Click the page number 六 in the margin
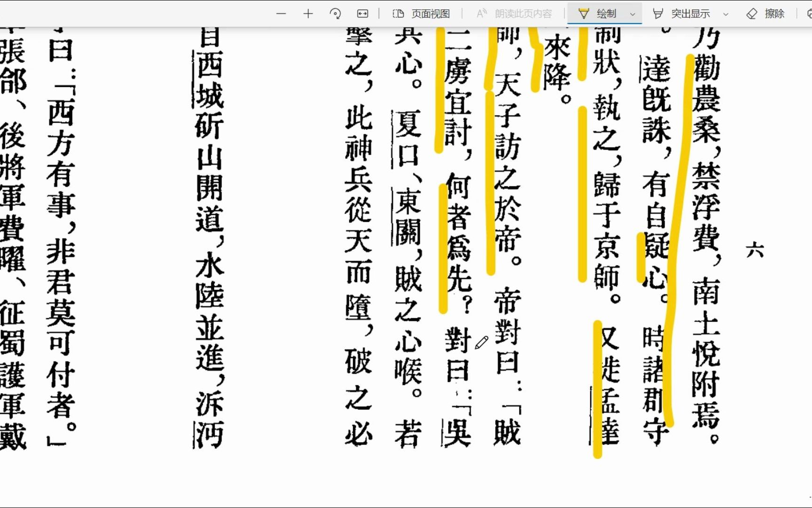Viewport: 812px width, 508px height. (755, 250)
